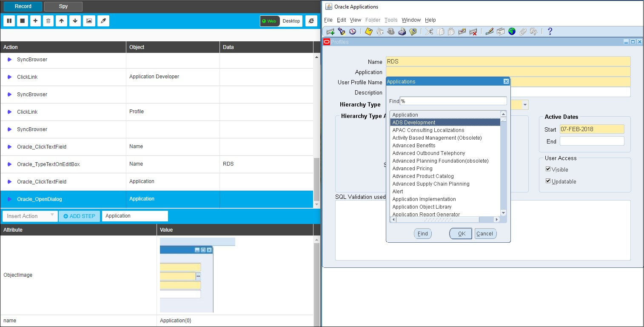Move step up with up arrow
Screen dimensions: 644x327
click(x=62, y=21)
